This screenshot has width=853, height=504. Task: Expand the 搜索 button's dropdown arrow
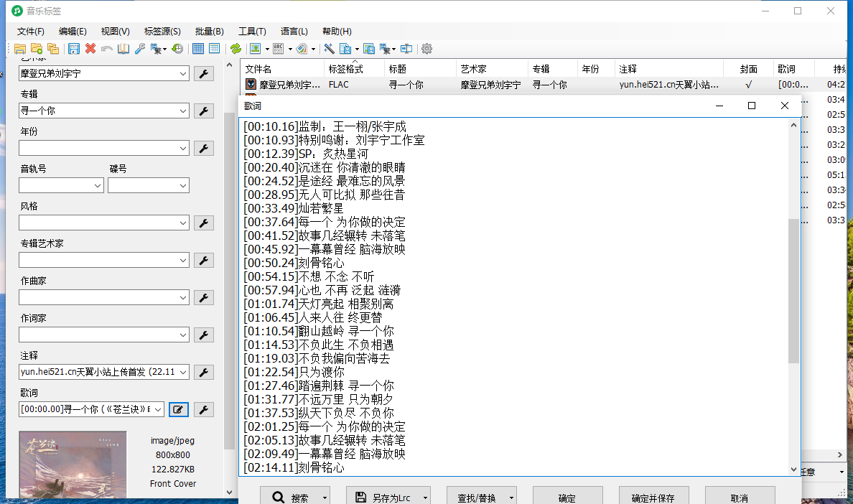pos(325,497)
